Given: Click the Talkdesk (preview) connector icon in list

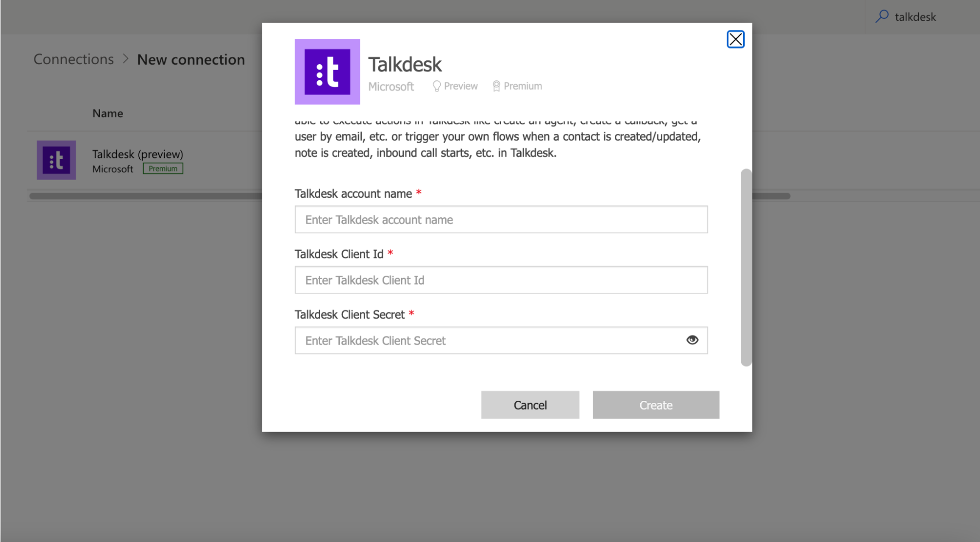Looking at the screenshot, I should click(x=56, y=160).
